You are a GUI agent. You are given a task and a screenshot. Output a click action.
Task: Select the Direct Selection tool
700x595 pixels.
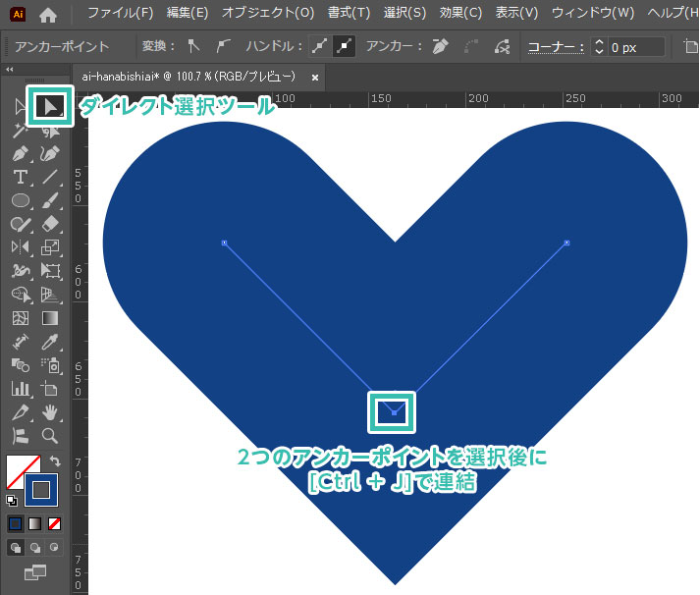click(x=50, y=105)
